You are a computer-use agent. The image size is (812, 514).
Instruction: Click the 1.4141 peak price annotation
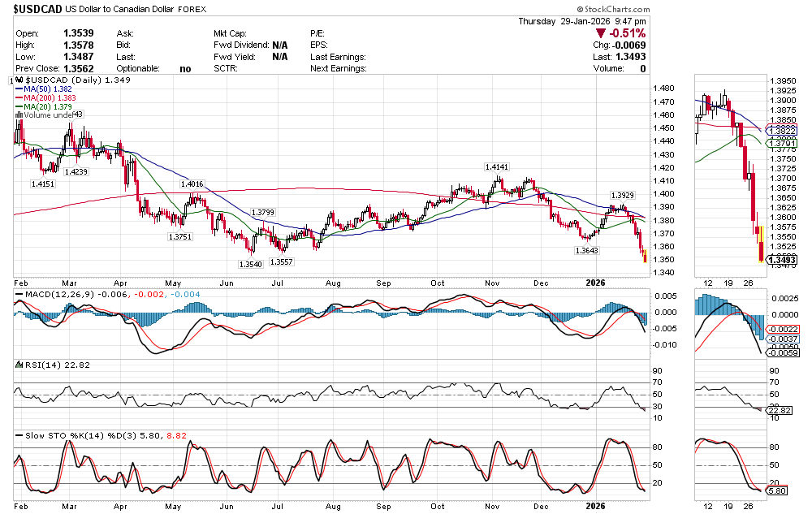click(496, 166)
